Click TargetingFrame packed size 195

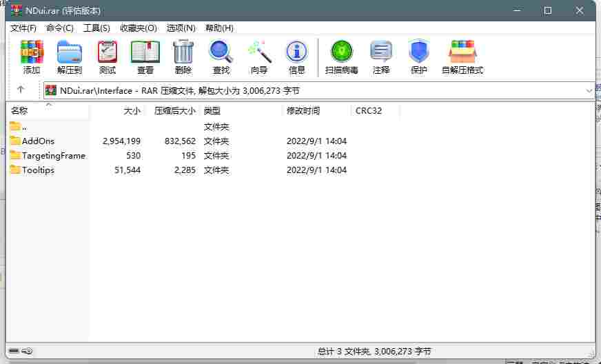pyautogui.click(x=189, y=155)
